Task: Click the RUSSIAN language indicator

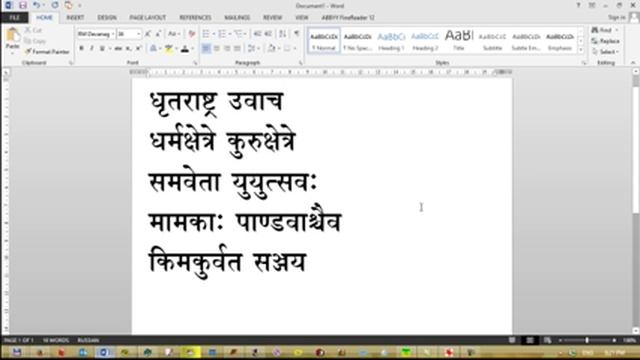Action: point(88,340)
